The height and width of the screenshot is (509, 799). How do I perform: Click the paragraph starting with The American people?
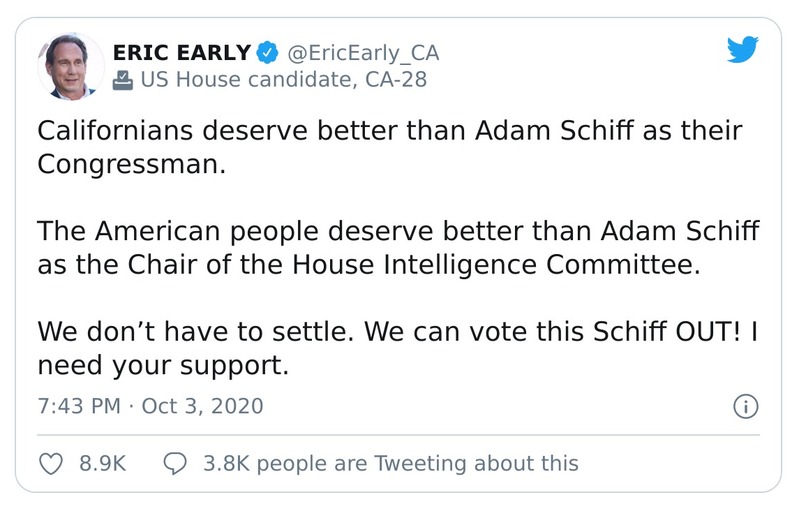[x=398, y=250]
